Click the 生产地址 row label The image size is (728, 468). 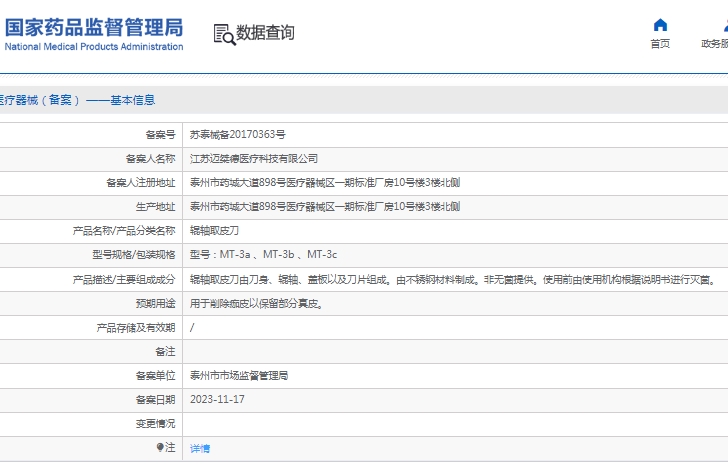click(x=156, y=207)
